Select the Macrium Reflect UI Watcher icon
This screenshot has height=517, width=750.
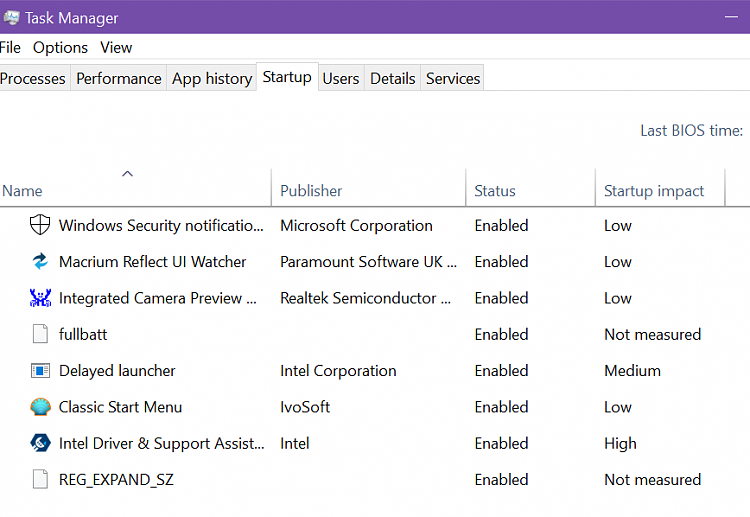coord(40,261)
